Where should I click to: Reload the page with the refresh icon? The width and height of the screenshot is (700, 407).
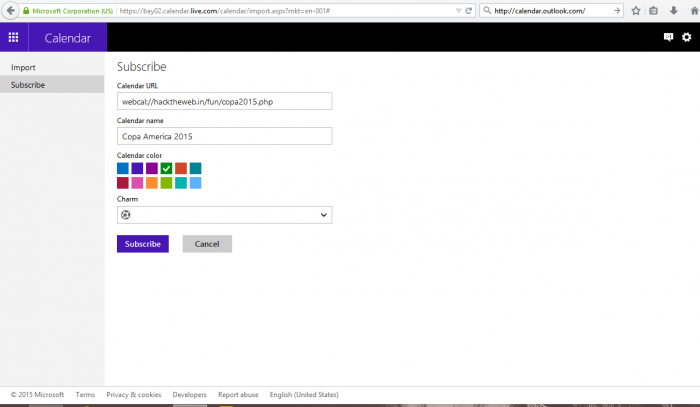pyautogui.click(x=469, y=11)
